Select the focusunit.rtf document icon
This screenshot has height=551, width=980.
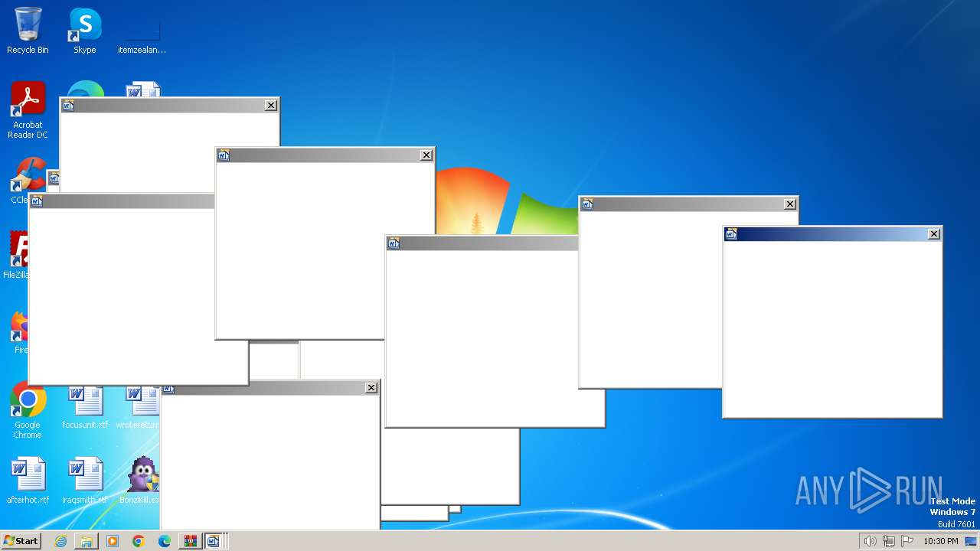pyautogui.click(x=85, y=407)
